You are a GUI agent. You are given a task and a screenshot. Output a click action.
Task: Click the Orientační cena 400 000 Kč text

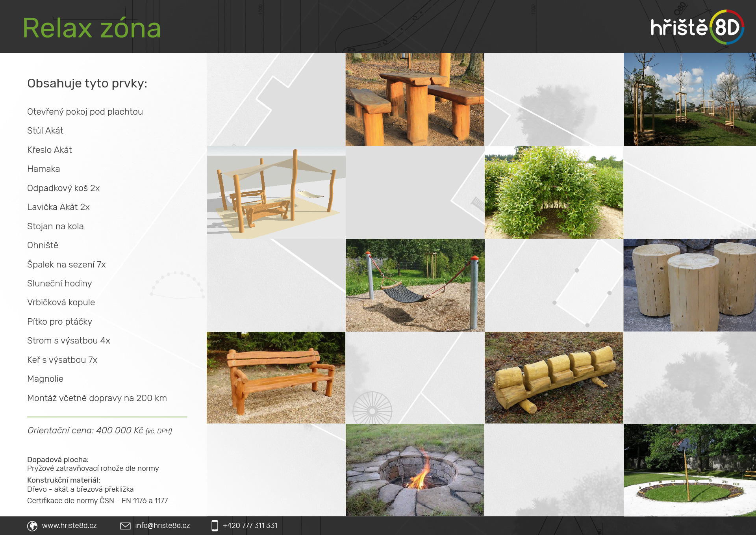pyautogui.click(x=100, y=431)
